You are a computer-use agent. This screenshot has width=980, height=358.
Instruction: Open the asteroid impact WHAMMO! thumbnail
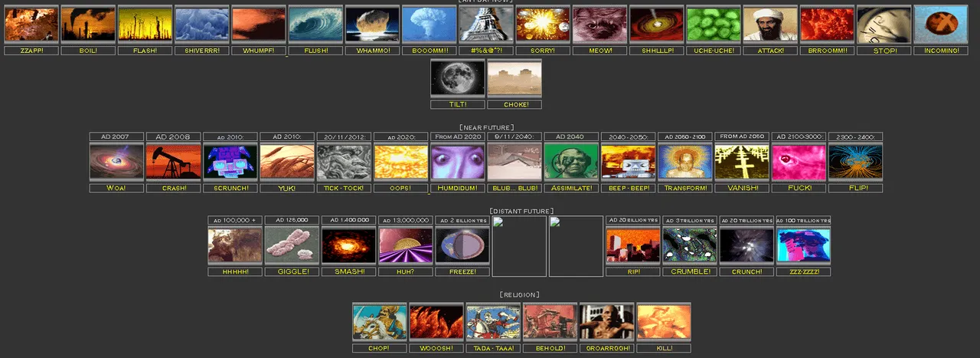tap(372, 25)
